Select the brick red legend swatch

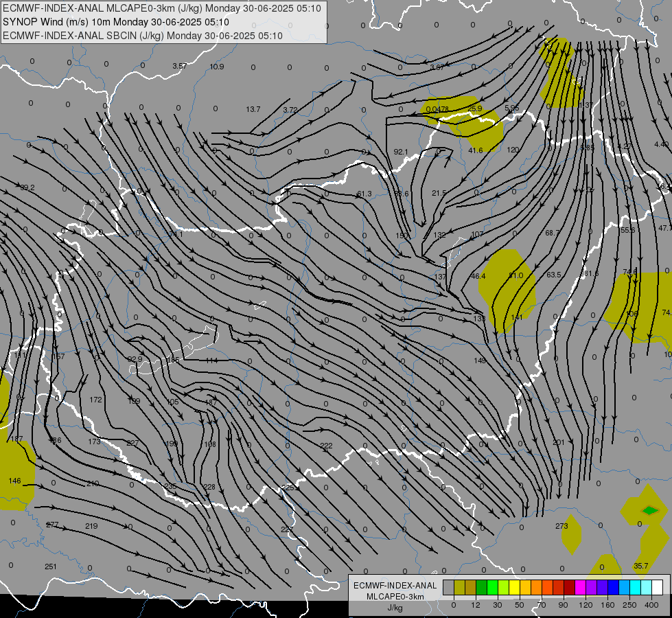pos(559,587)
